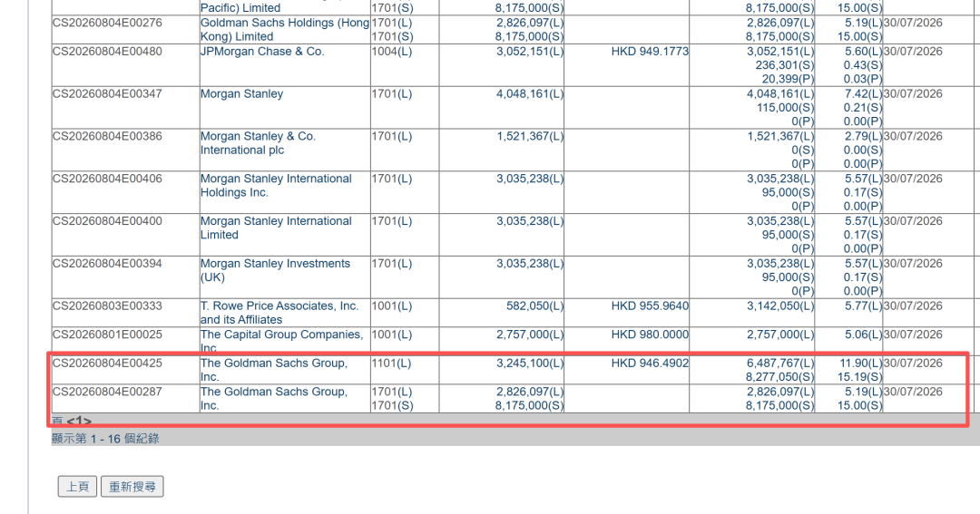The image size is (980, 514).
Task: Click records text 顯示第 1 - 16 個紀錄
Action: (x=105, y=439)
